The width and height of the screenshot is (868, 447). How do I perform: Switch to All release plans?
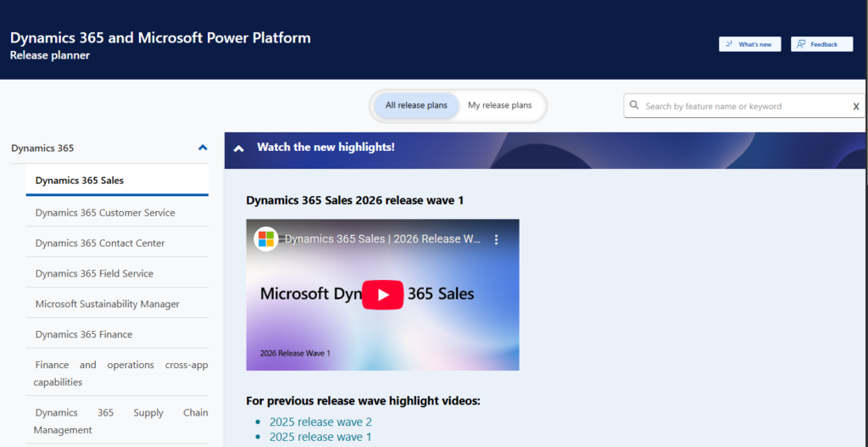coord(416,106)
